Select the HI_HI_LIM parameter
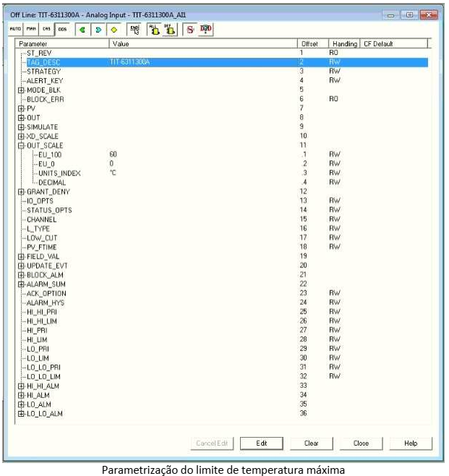The width and height of the screenshot is (449, 476). click(x=42, y=321)
